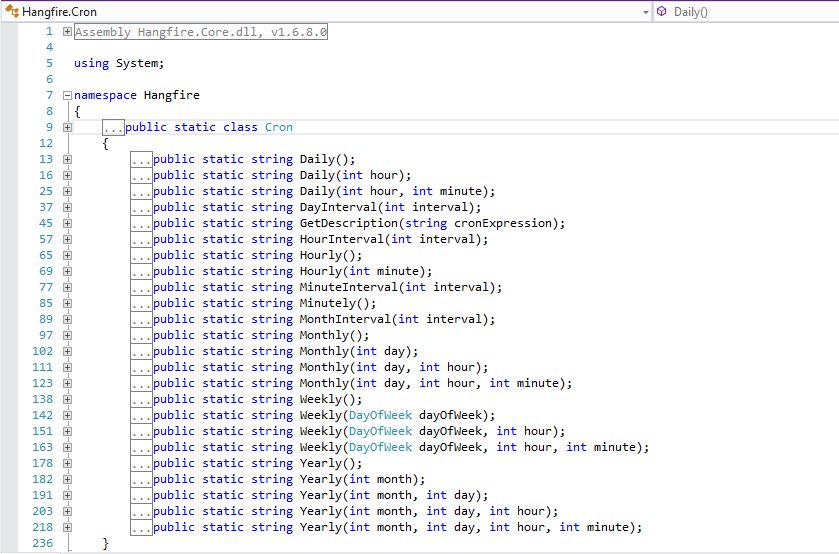Click line number 236 in the margin

pos(43,543)
